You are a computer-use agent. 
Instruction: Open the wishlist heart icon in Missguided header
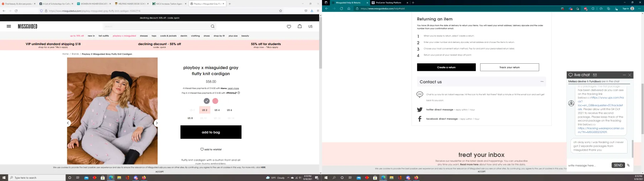point(289,26)
